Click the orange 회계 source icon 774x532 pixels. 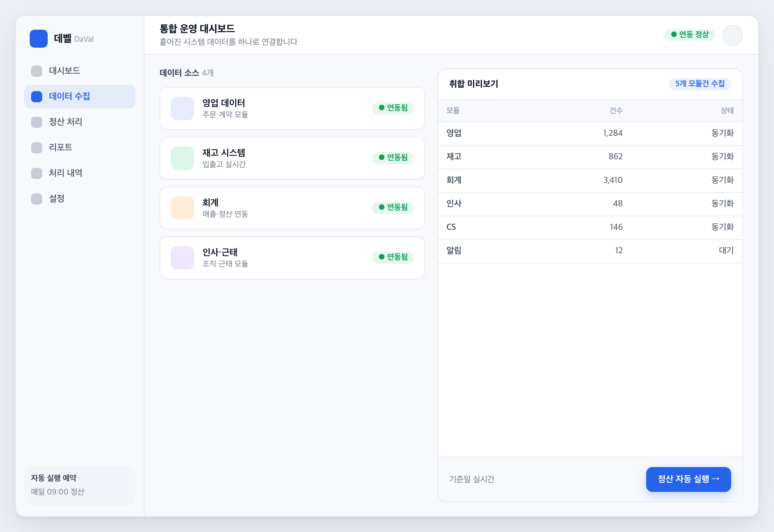tap(182, 208)
